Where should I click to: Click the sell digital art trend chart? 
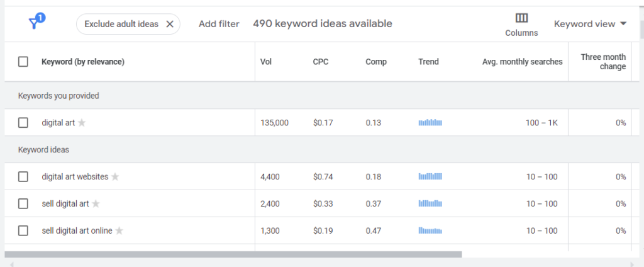tap(430, 203)
